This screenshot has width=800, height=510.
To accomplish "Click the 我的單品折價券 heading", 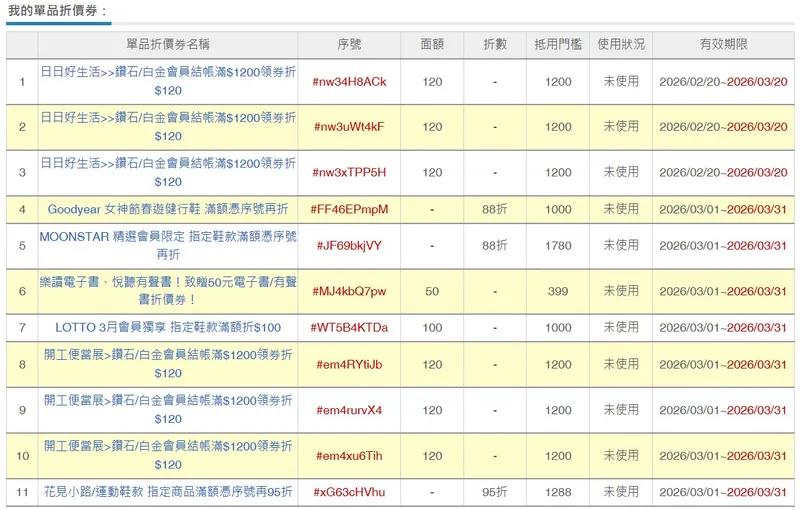I will (58, 10).
